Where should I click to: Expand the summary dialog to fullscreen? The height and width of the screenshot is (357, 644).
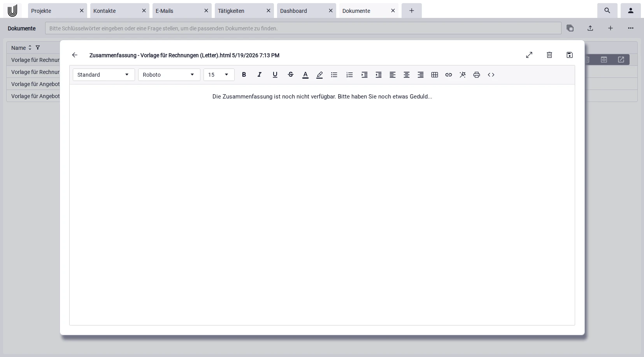(529, 55)
